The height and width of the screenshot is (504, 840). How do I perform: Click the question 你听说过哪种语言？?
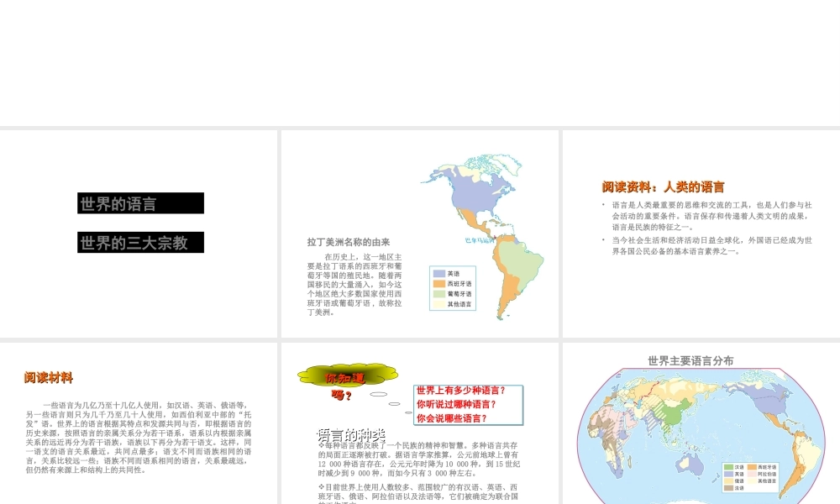(456, 404)
